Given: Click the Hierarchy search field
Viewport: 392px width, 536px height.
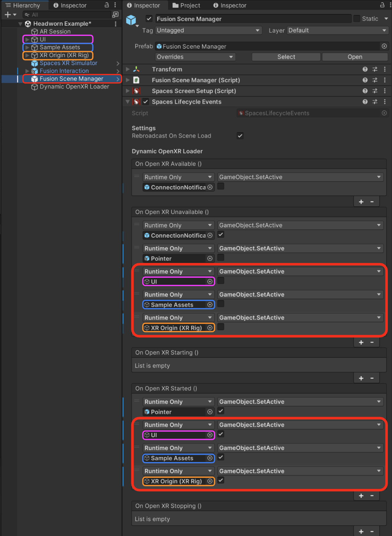Looking at the screenshot, I should (67, 15).
